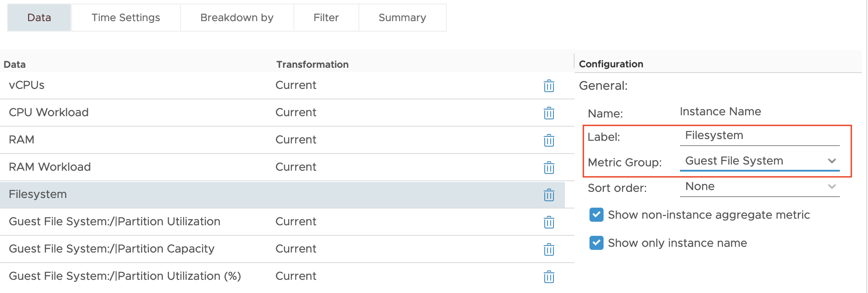
Task: Uncheck Show non-instance aggregate metric
Action: [x=597, y=215]
